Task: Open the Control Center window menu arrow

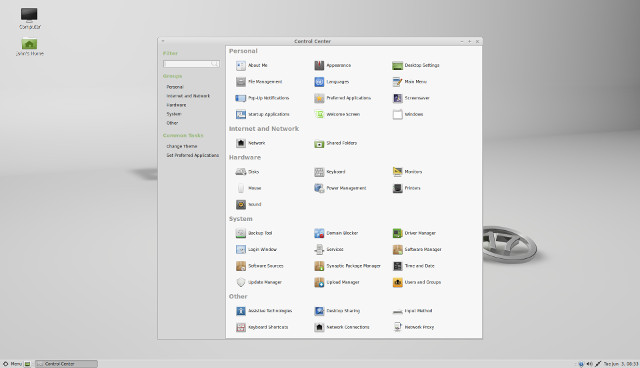Action: (x=162, y=41)
